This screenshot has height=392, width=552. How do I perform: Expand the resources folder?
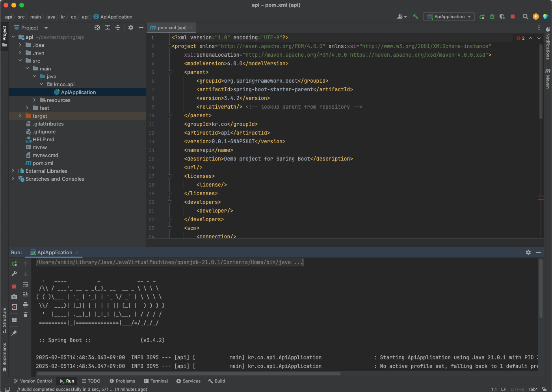[x=34, y=100]
